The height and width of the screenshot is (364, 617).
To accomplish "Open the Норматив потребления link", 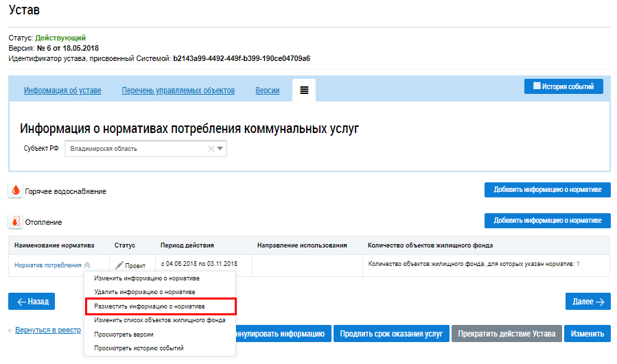I will [47, 265].
